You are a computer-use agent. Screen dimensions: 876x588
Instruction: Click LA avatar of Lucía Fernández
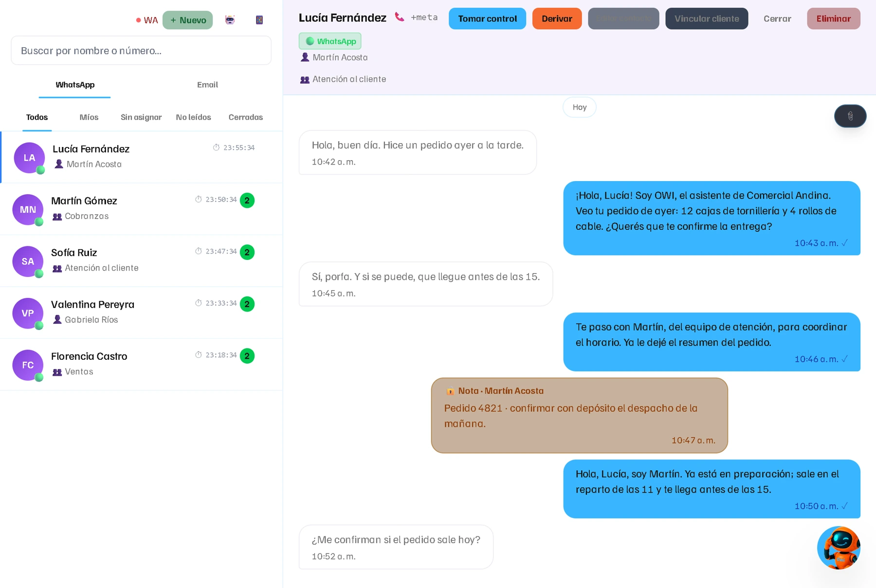click(x=29, y=158)
